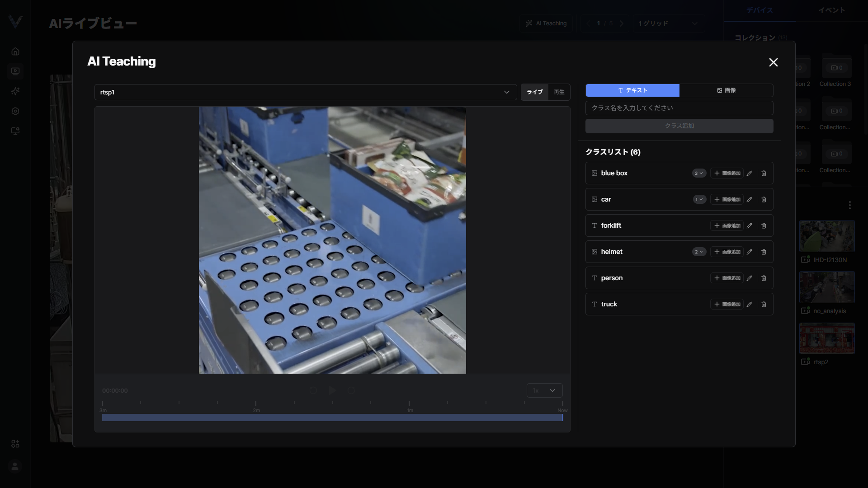Click pencil edit icon for forklift
Image resolution: width=868 pixels, height=488 pixels.
pyautogui.click(x=749, y=225)
